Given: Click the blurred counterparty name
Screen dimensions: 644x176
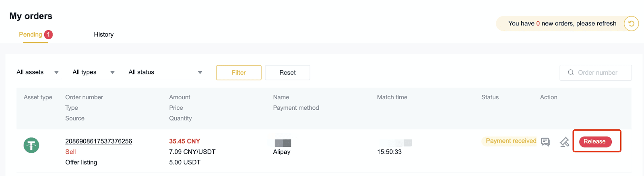Looking at the screenshot, I should point(283,143).
